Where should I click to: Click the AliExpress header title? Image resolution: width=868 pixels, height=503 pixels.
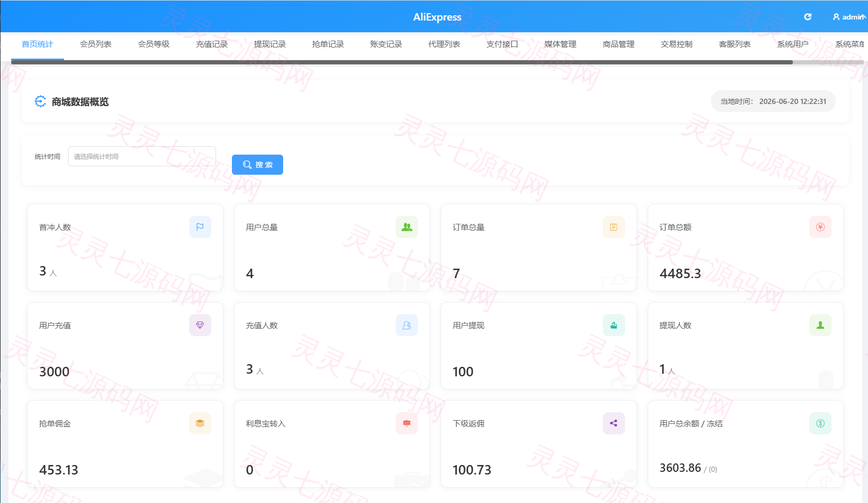[x=437, y=17]
